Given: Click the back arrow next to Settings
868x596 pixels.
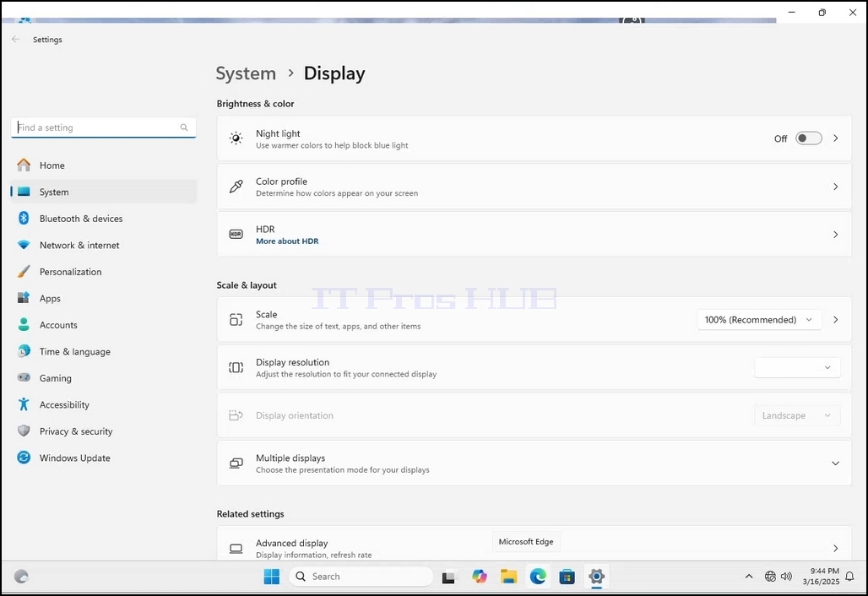Looking at the screenshot, I should click(15, 40).
